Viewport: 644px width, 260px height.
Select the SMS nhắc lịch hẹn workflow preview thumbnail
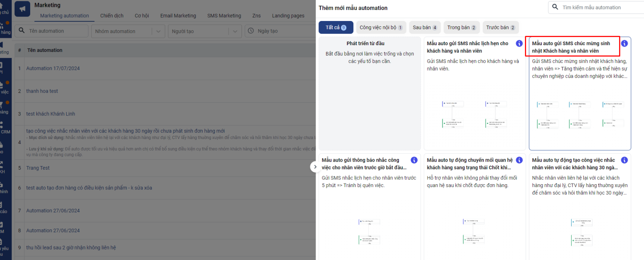[x=474, y=114]
